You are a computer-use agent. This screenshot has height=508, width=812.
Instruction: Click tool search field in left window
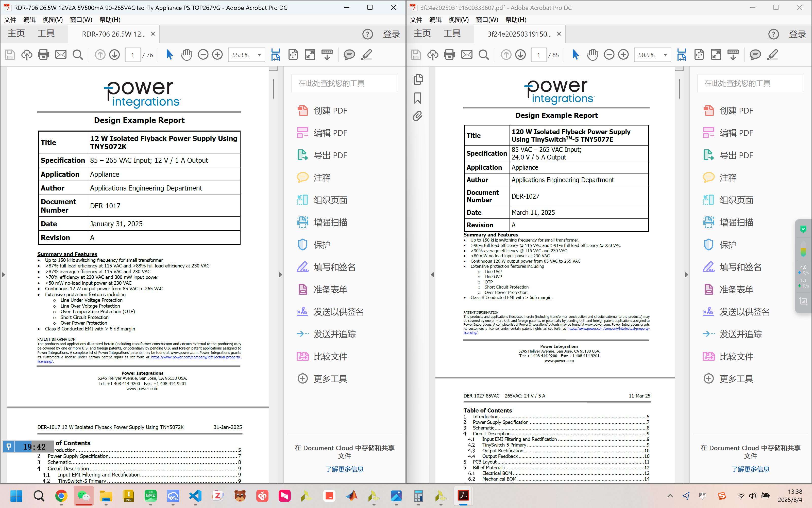pyautogui.click(x=345, y=83)
